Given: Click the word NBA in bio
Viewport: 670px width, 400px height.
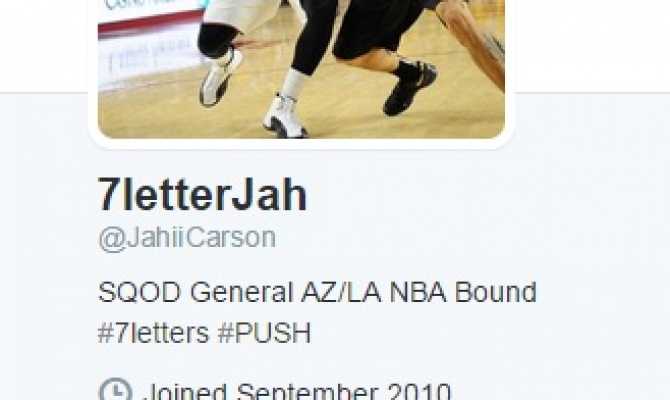Looking at the screenshot, I should click(418, 292).
